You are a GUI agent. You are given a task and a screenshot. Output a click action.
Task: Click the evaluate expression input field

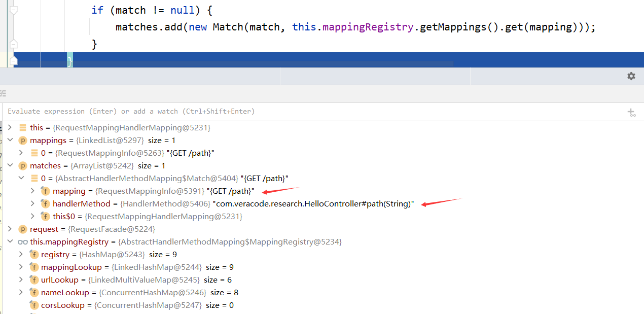312,111
